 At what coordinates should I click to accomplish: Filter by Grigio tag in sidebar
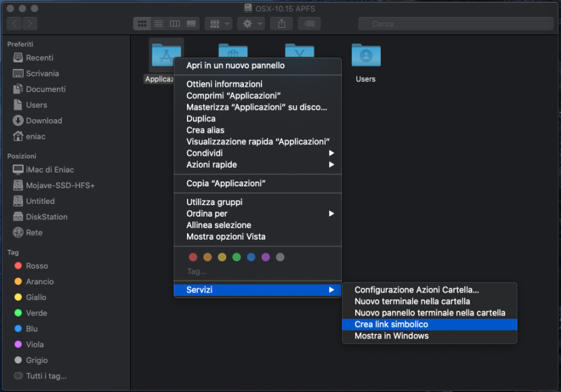coord(30,360)
